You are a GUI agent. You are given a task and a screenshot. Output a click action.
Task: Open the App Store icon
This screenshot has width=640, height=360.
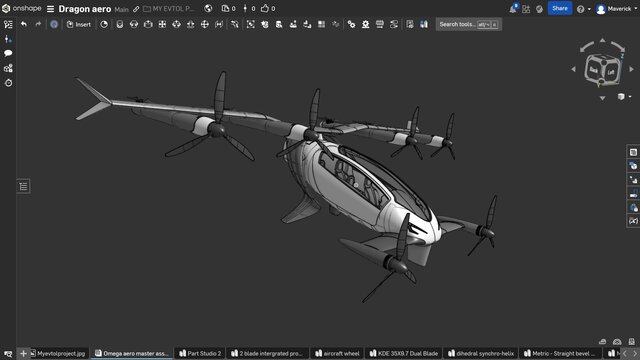click(526, 9)
